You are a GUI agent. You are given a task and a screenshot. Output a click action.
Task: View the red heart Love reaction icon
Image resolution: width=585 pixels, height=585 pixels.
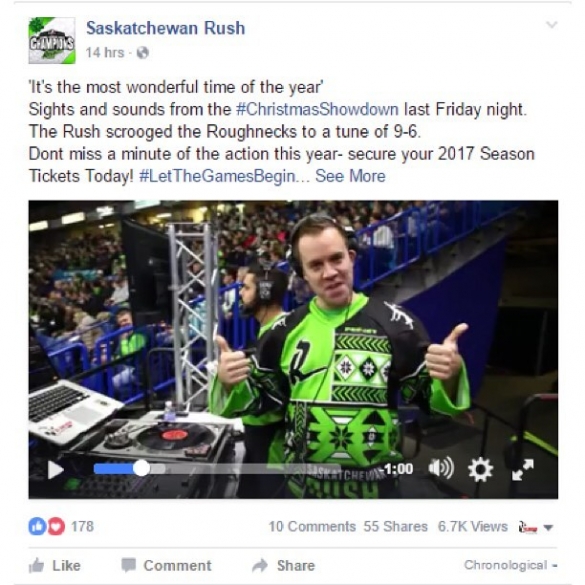pos(56,526)
